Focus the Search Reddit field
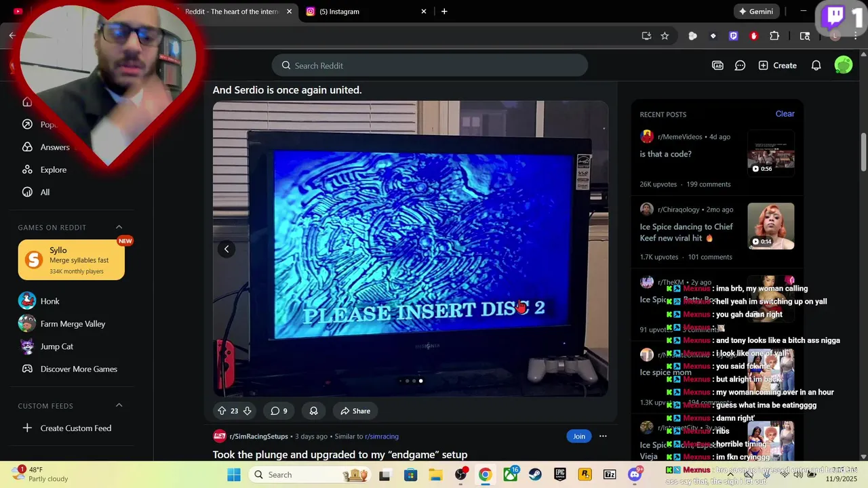 point(430,66)
